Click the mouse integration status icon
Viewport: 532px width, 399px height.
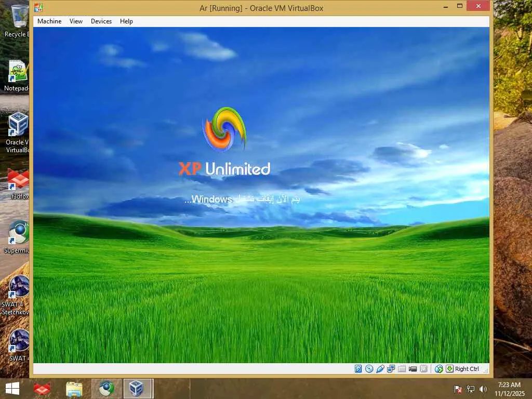438,369
